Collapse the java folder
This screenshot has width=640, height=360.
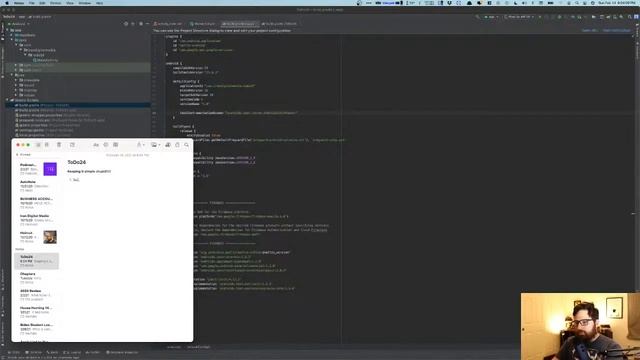coord(11,40)
